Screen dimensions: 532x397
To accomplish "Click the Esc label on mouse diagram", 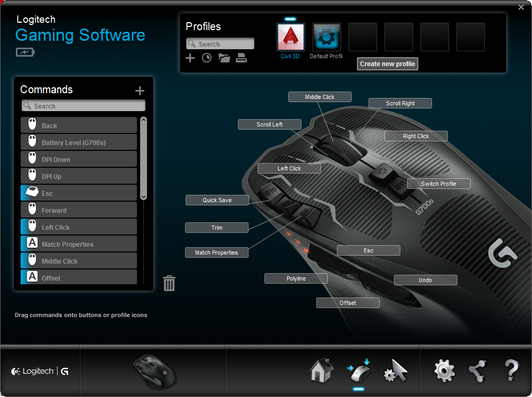I will (369, 250).
